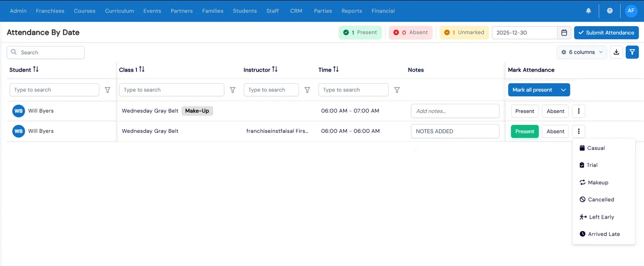Click the Add notes field for Make-Up row
The image size is (644, 266).
455,111
